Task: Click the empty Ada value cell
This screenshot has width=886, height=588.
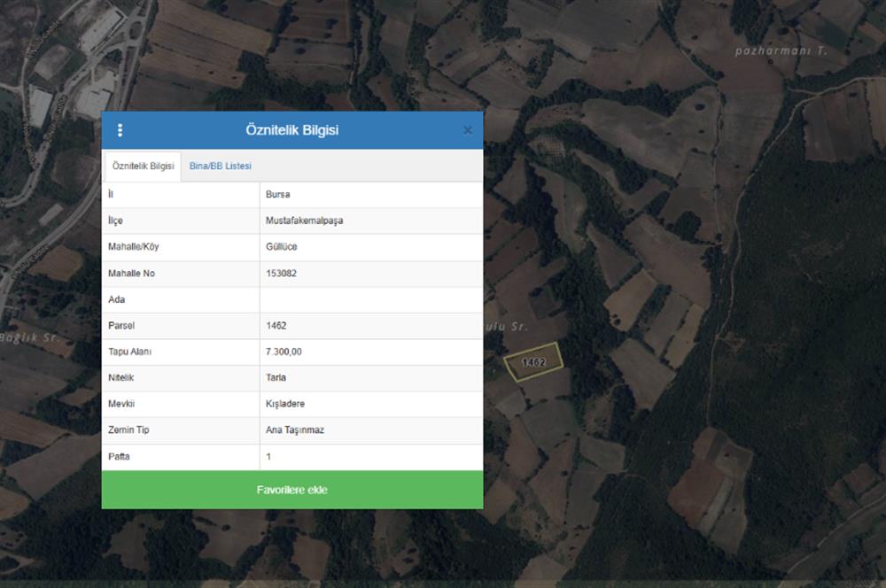Action: point(371,299)
